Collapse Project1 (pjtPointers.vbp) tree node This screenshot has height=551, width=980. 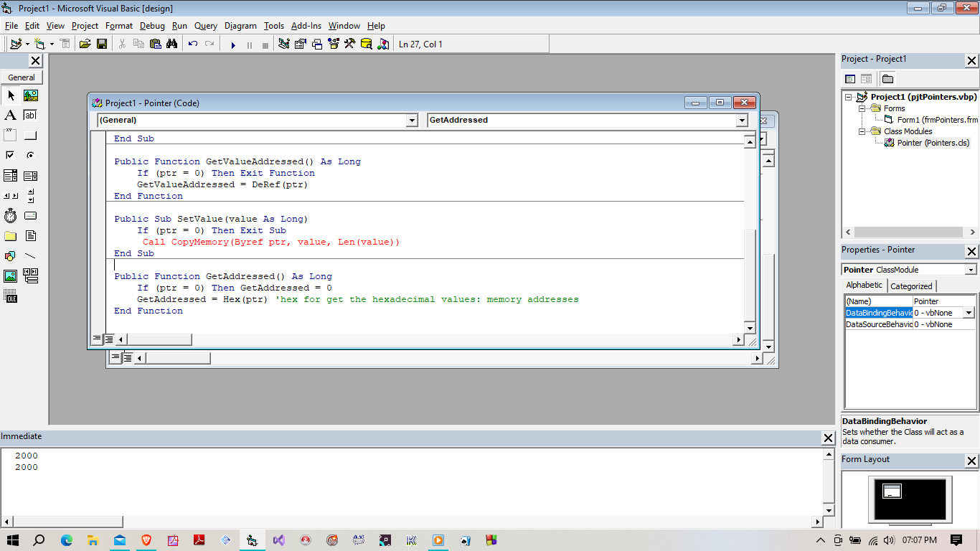849,97
